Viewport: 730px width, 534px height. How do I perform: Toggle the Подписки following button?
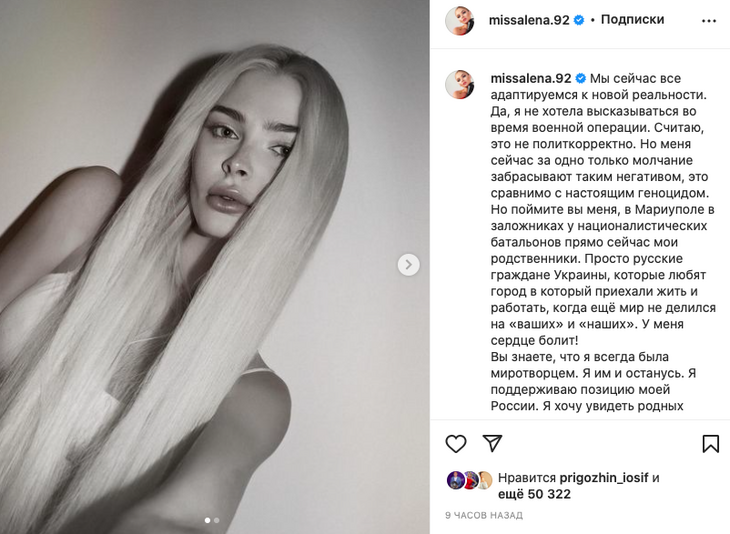[x=632, y=20]
